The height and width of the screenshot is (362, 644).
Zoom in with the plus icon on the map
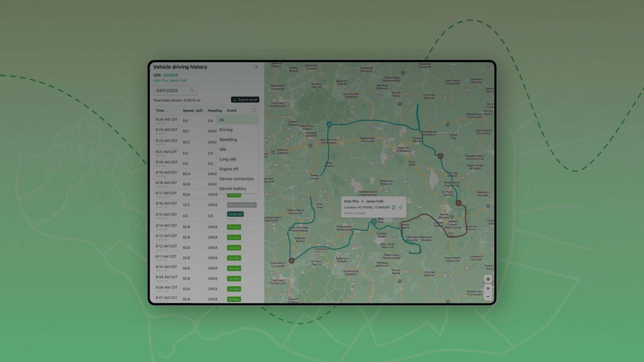pos(488,288)
